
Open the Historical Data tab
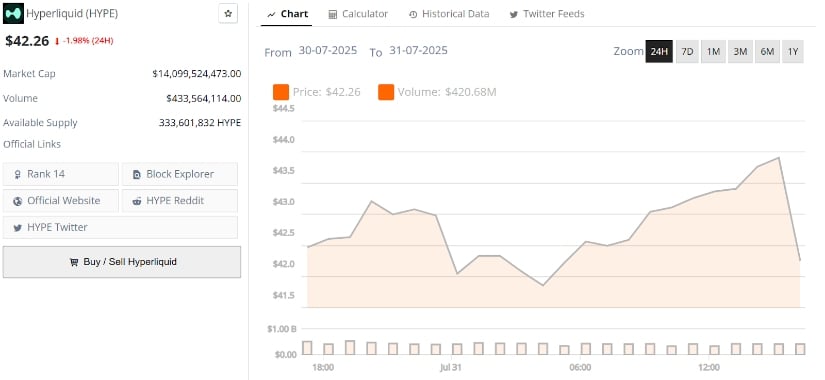point(449,14)
